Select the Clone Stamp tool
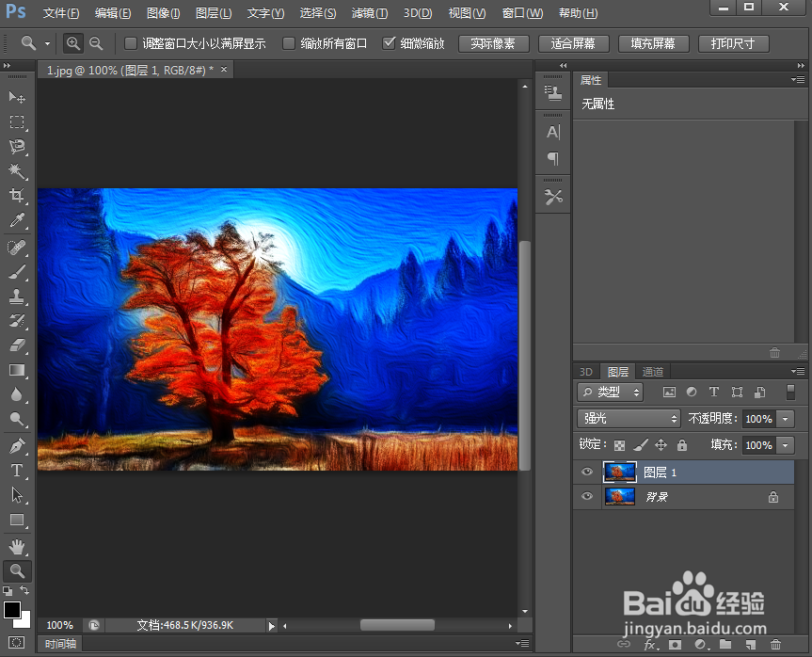Screen dimensions: 812x657 pos(17,296)
